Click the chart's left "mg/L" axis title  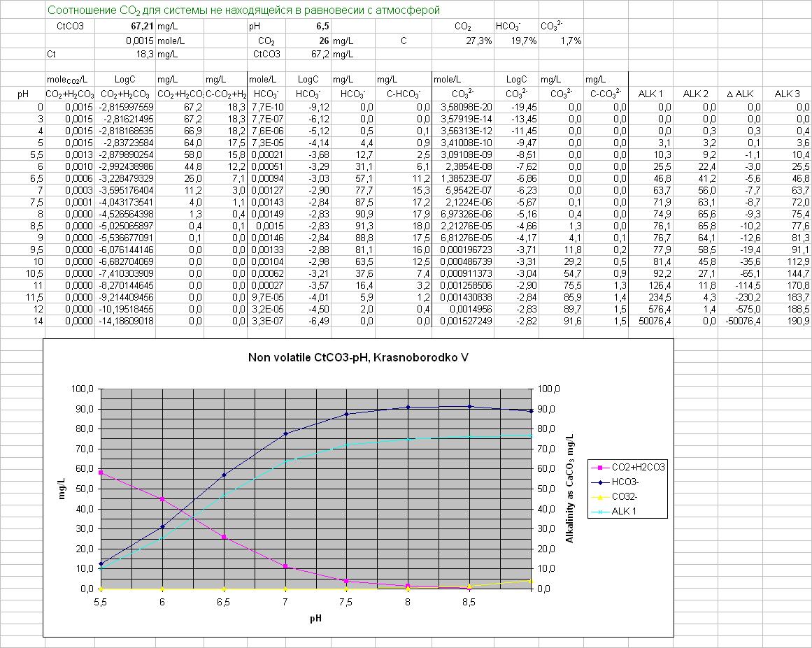(x=63, y=487)
